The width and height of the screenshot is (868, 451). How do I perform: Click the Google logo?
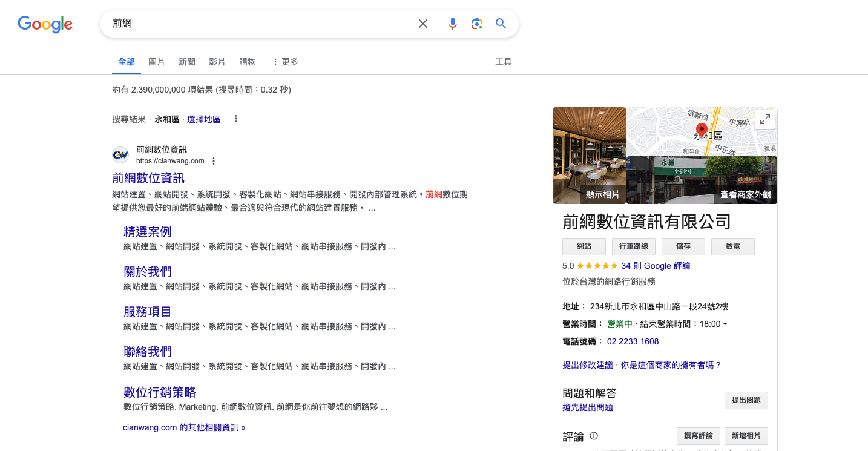pyautogui.click(x=45, y=24)
